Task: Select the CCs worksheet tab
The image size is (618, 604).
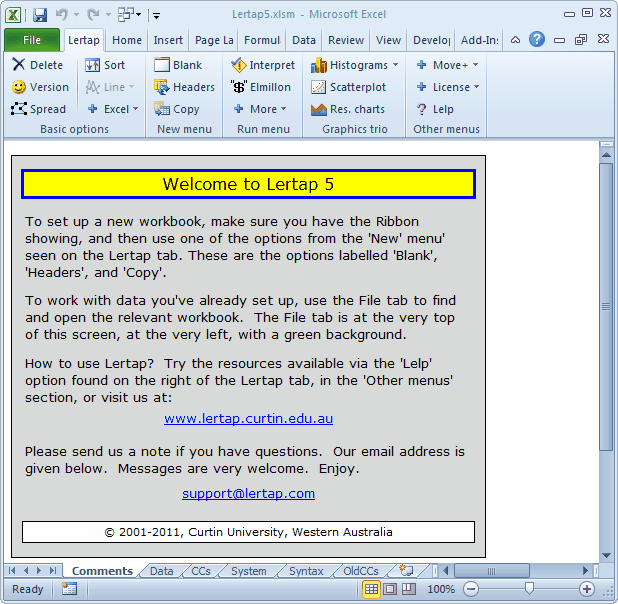Action: click(201, 571)
